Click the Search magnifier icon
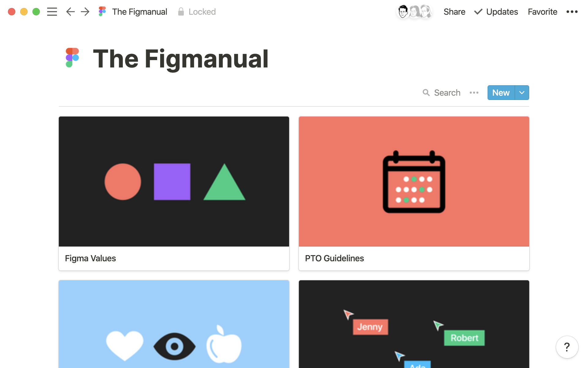 point(426,92)
